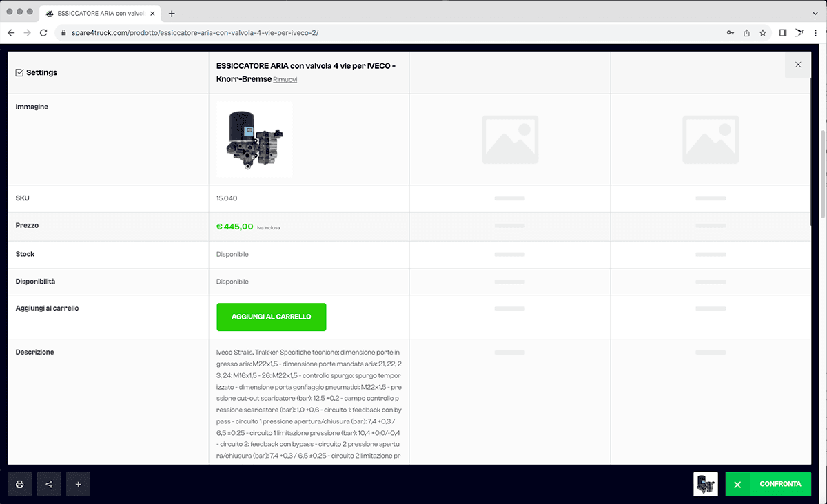This screenshot has width=827, height=504.
Task: Click the browser back arrow
Action: click(11, 32)
